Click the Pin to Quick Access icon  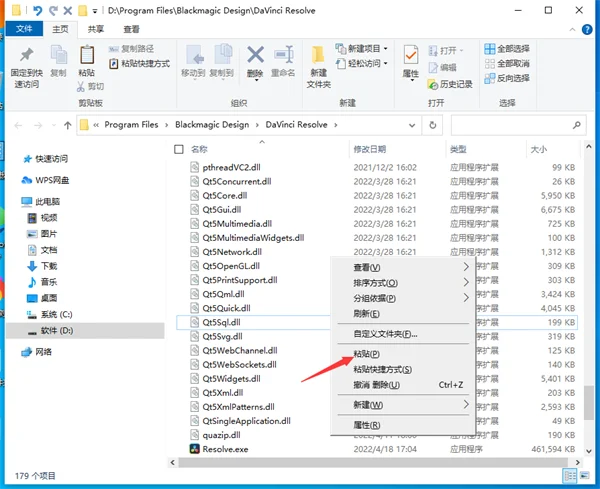click(x=26, y=55)
